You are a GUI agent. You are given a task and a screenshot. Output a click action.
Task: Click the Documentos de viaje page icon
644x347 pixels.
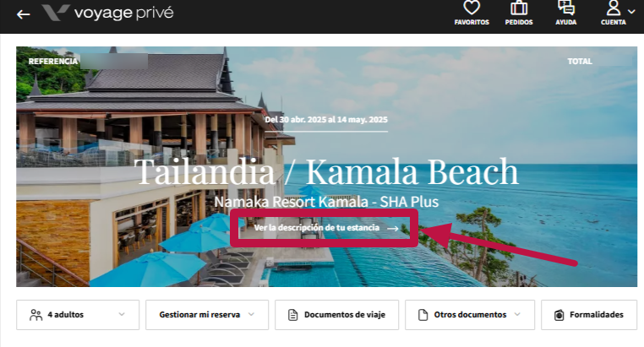292,315
